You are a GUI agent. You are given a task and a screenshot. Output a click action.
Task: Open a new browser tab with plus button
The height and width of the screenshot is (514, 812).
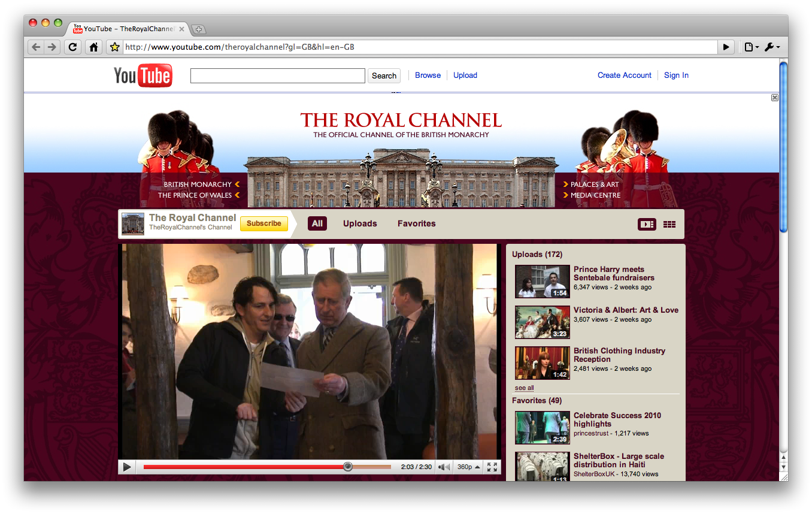pyautogui.click(x=199, y=29)
